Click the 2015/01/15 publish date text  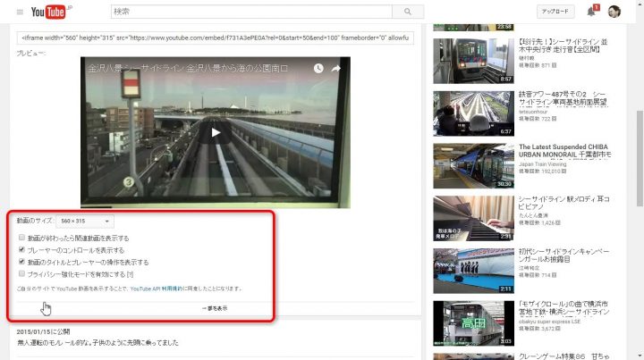(x=43, y=331)
